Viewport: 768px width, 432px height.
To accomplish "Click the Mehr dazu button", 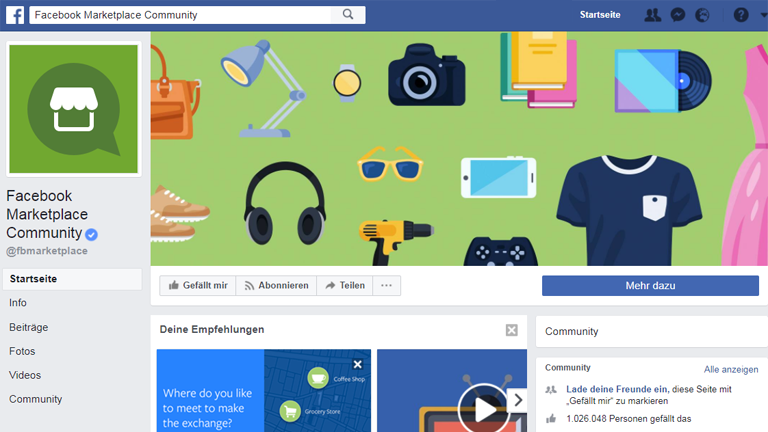I will point(650,286).
